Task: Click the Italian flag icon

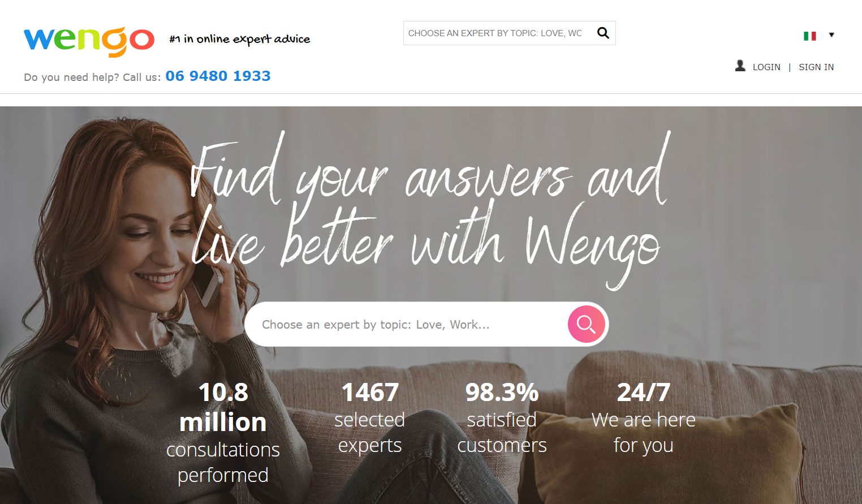Action: tap(809, 36)
